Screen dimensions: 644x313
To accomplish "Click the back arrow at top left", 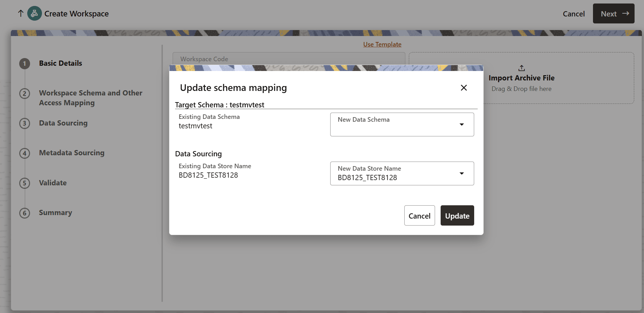I will (x=21, y=13).
